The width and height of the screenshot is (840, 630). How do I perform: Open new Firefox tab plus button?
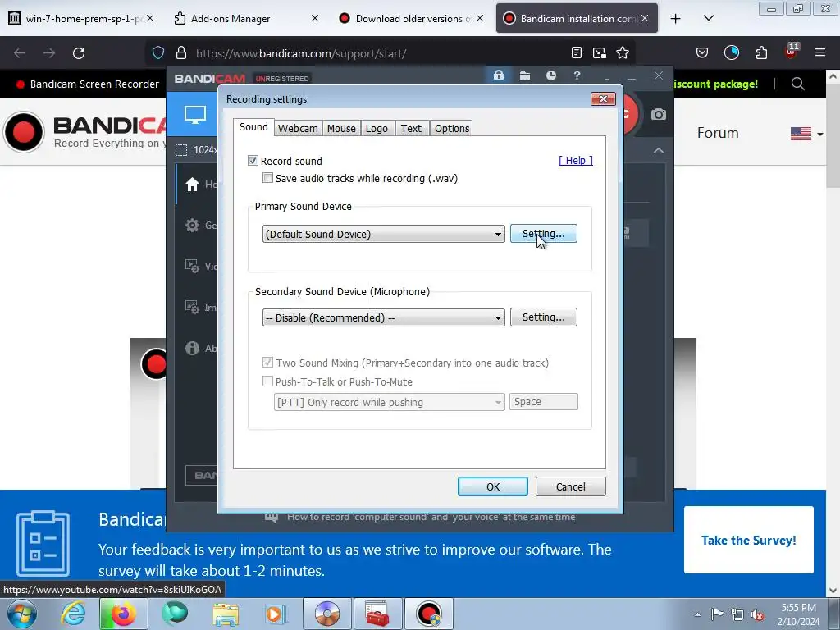point(676,18)
